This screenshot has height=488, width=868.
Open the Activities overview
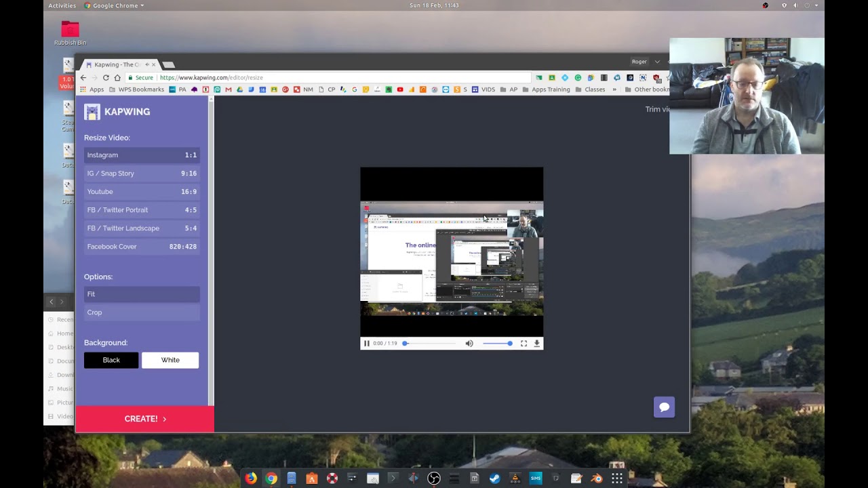[x=62, y=5]
